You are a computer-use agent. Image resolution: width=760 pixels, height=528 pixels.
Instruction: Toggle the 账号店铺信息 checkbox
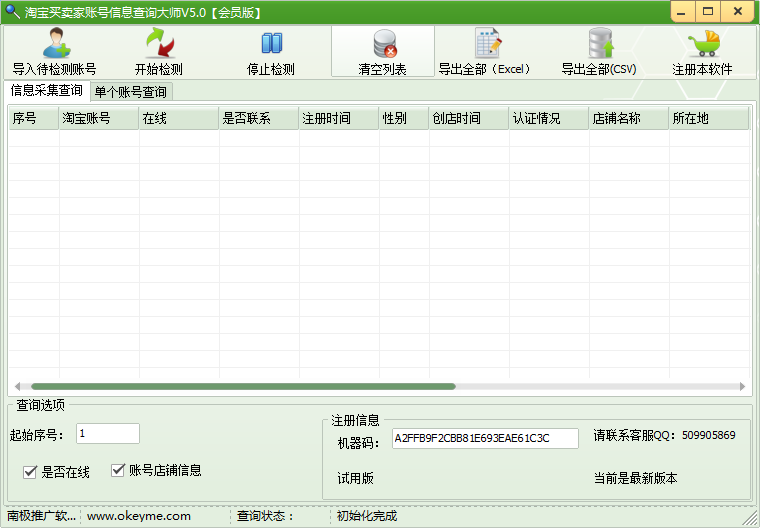coord(118,470)
